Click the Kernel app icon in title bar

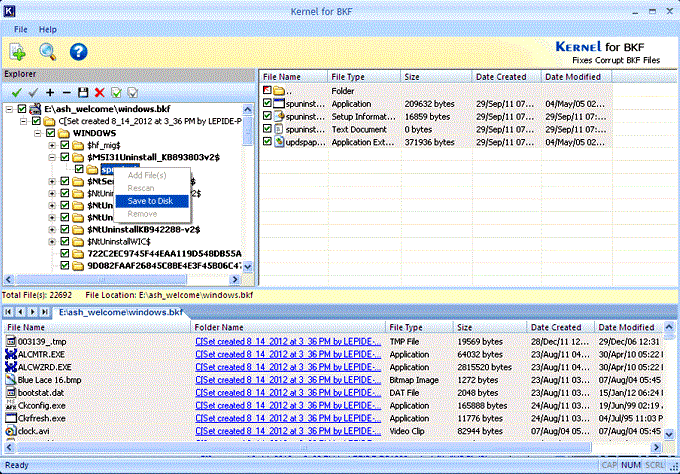tap(9, 11)
